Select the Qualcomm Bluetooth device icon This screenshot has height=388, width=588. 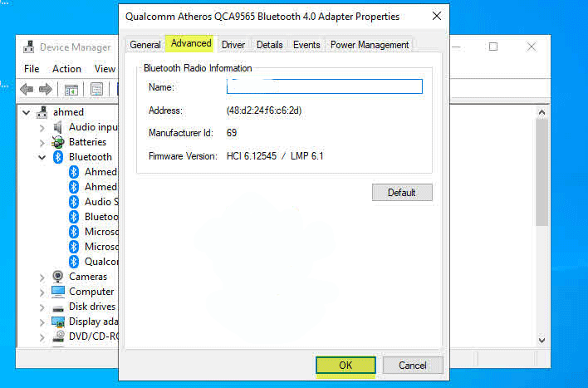click(x=75, y=262)
